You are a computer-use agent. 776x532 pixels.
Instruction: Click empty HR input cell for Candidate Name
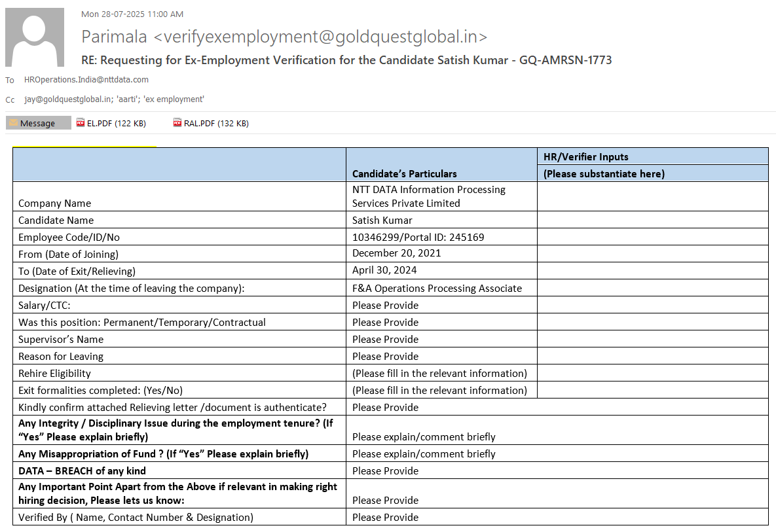pos(653,220)
